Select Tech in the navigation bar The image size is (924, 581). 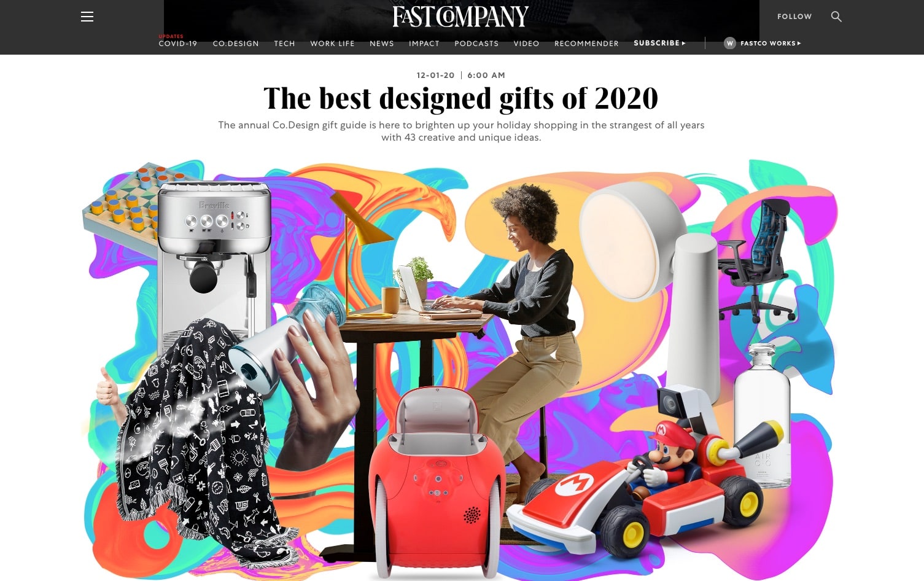pyautogui.click(x=284, y=44)
